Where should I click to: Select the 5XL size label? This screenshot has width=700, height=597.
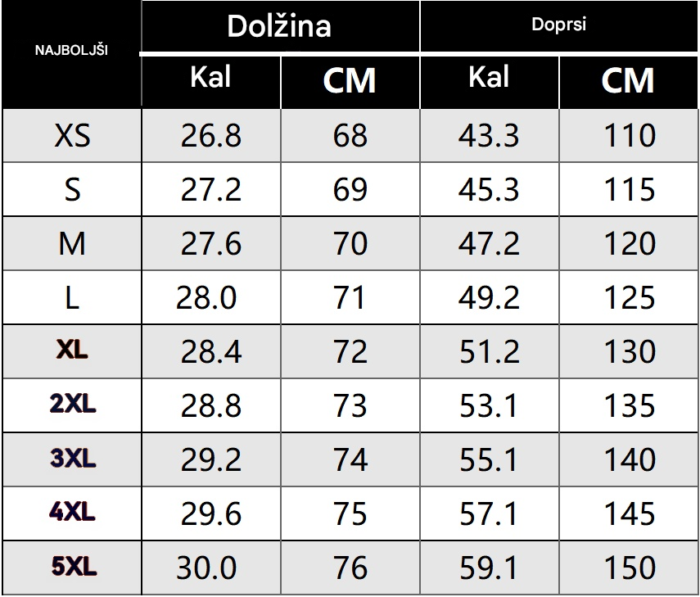[72, 567]
